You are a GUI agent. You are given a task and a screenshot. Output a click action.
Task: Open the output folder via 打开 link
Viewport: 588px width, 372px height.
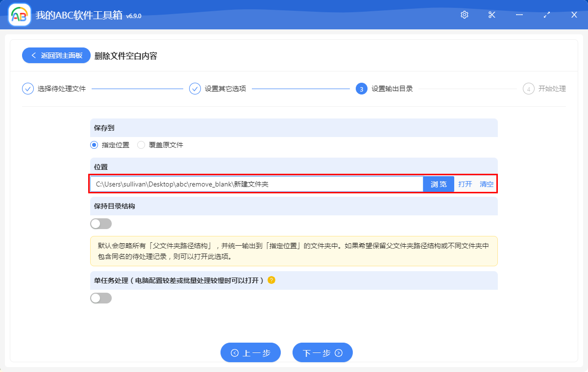[x=465, y=184]
